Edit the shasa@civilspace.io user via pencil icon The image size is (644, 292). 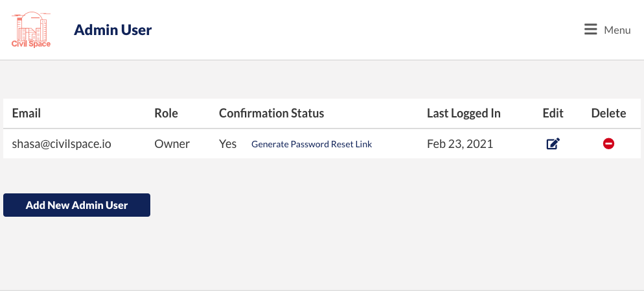(x=553, y=144)
